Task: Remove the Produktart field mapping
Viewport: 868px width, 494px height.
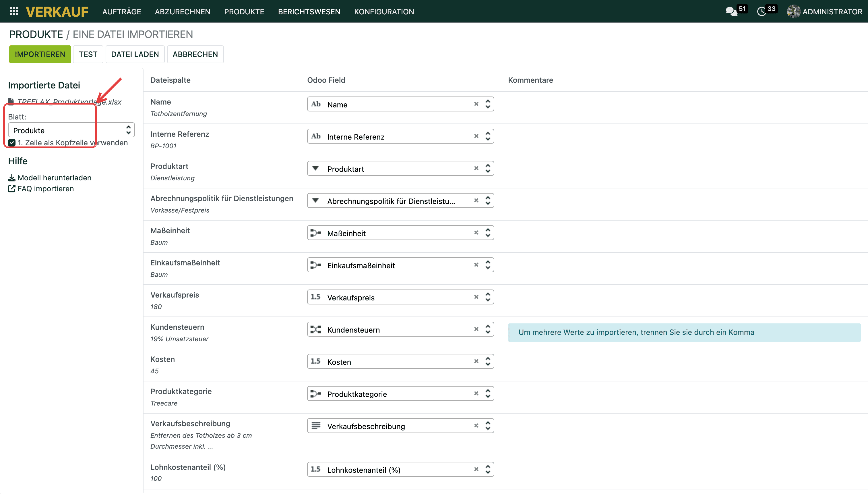Action: tap(476, 168)
